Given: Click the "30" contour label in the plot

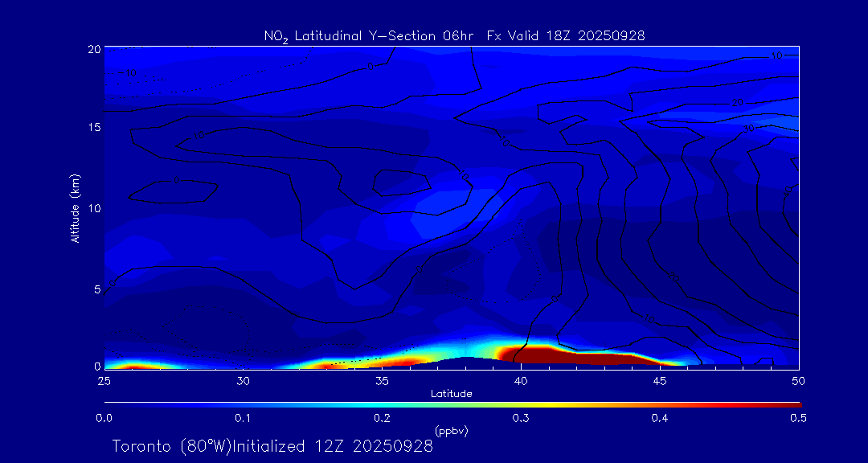Looking at the screenshot, I should (x=749, y=129).
